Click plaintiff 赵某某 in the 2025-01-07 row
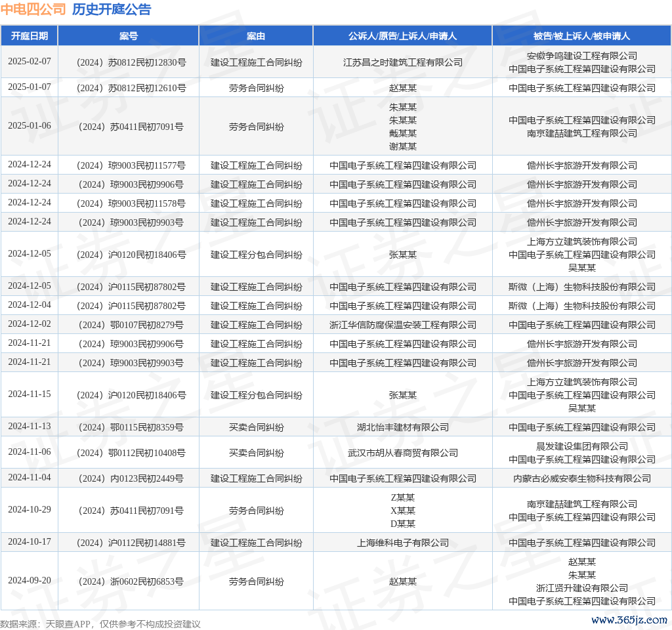The height and width of the screenshot is (630, 672). pyautogui.click(x=402, y=89)
